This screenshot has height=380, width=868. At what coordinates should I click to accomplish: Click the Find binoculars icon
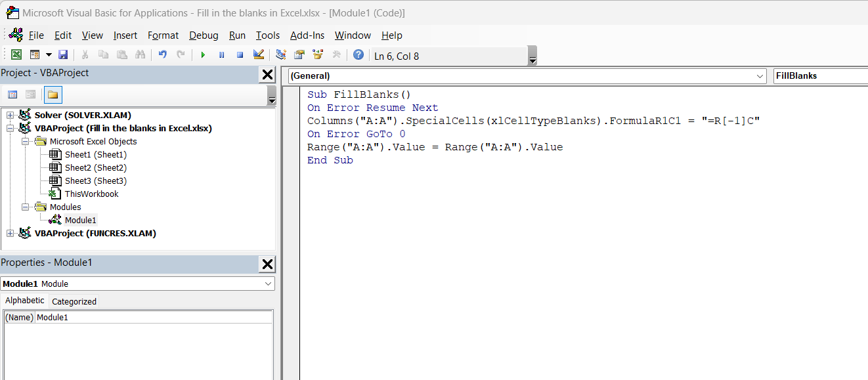pos(140,55)
